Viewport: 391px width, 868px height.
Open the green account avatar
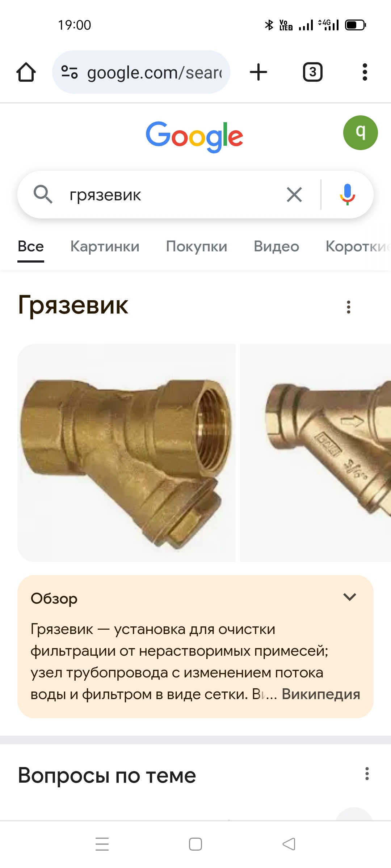(x=360, y=133)
